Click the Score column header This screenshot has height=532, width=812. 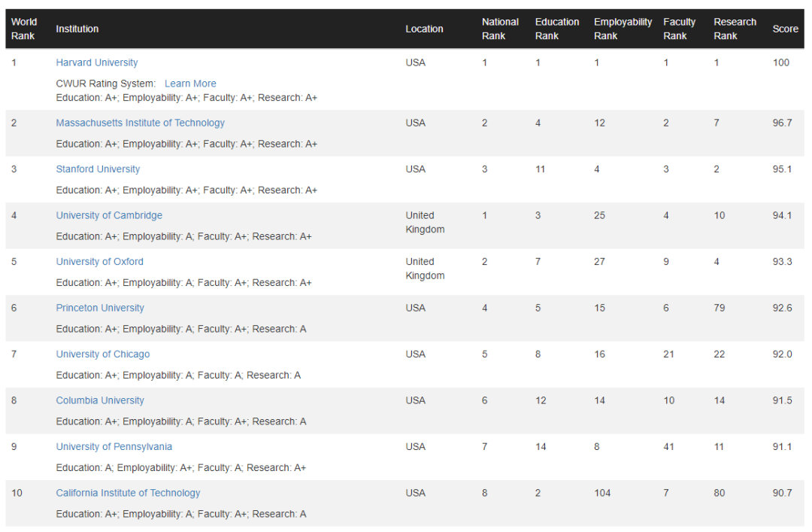785,29
